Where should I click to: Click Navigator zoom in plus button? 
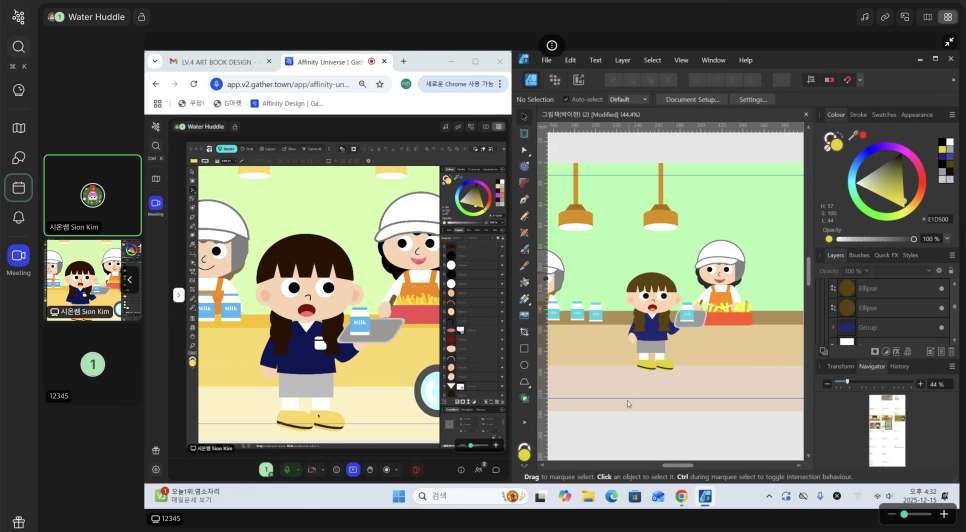coord(920,384)
